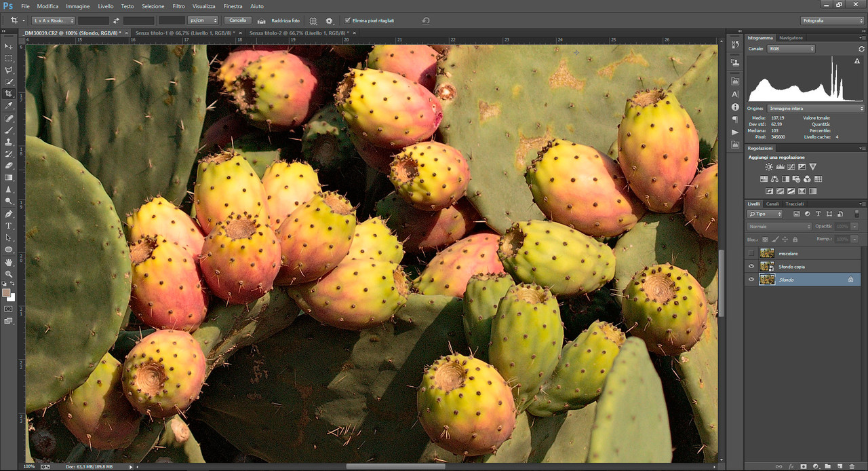Open the Livelli panel flyout menu
The width and height of the screenshot is (868, 471).
(862, 204)
